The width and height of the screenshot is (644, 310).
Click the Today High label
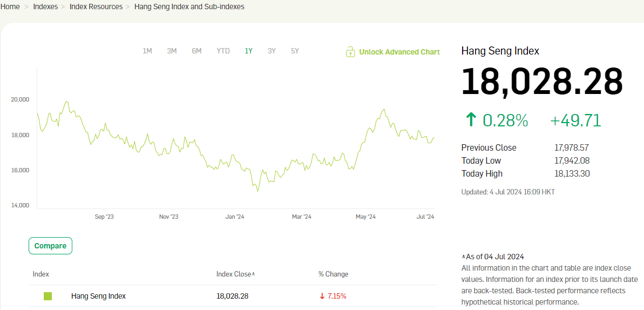coord(482,173)
